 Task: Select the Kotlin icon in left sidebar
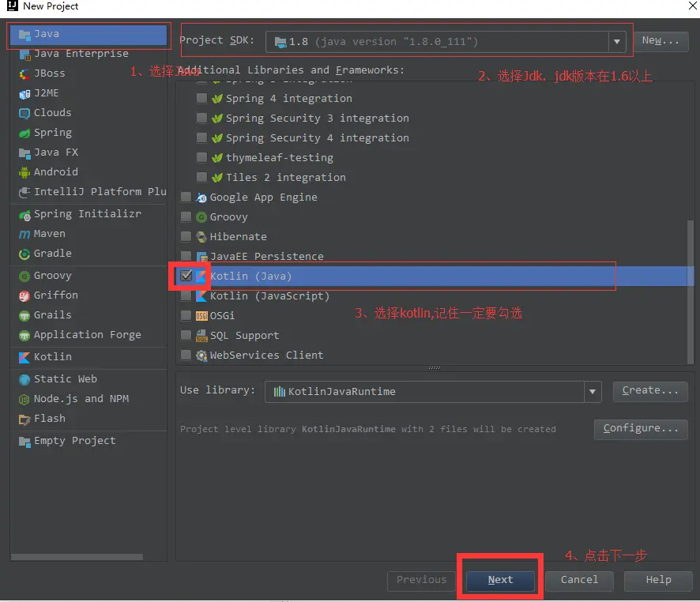point(24,357)
